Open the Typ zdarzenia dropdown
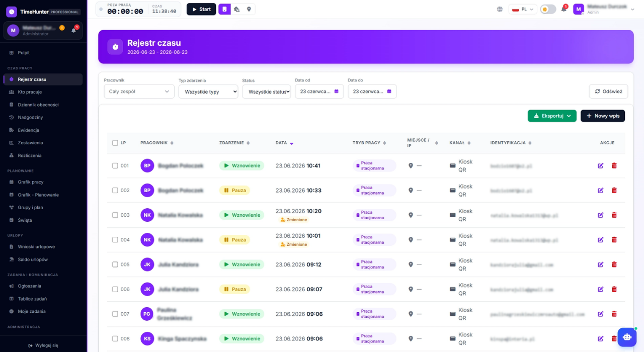Viewport: 644px width, 352px height. point(208,92)
